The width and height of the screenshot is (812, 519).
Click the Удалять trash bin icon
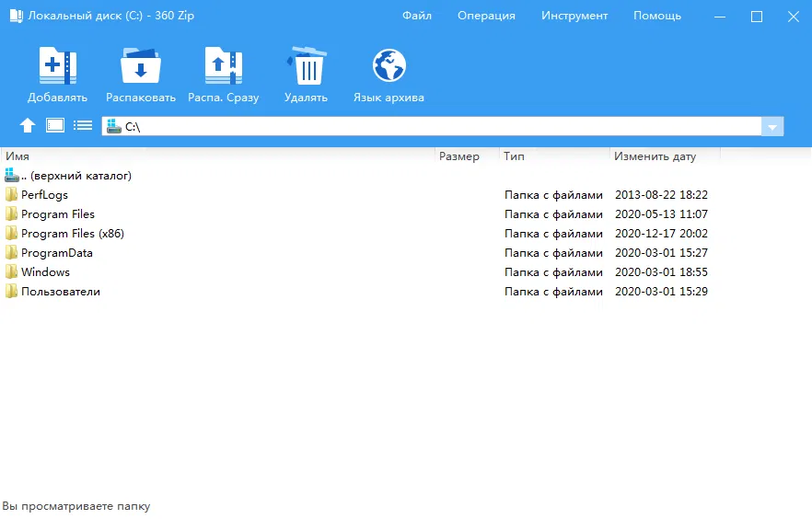click(x=306, y=65)
